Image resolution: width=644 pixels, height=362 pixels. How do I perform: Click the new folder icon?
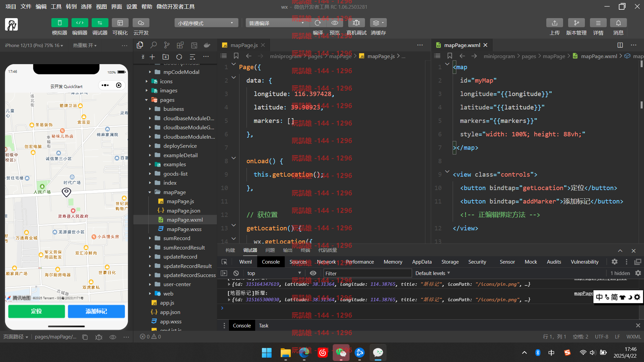pyautogui.click(x=166, y=57)
